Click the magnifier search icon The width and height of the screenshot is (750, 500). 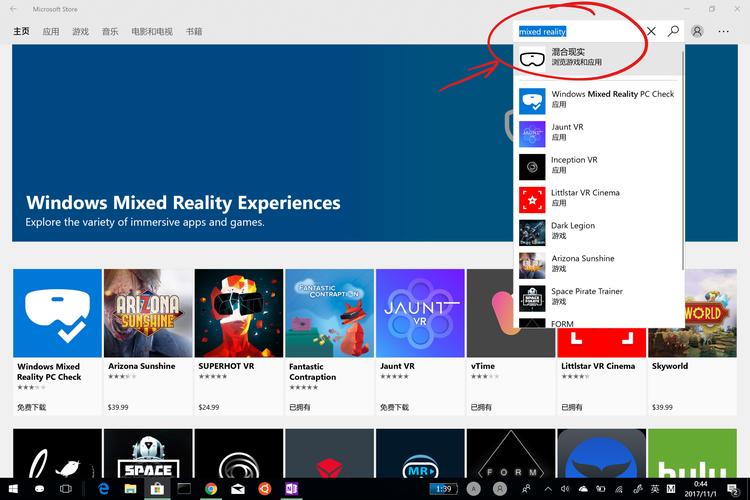tap(673, 32)
